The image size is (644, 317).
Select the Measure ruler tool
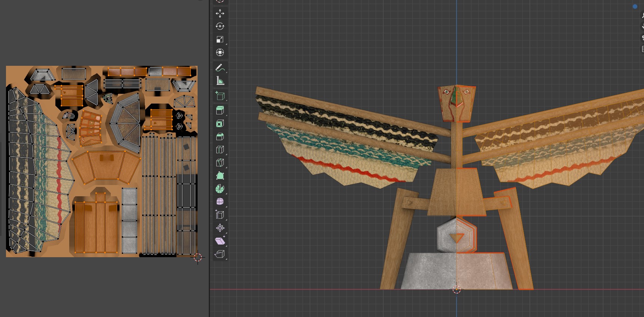pos(220,81)
